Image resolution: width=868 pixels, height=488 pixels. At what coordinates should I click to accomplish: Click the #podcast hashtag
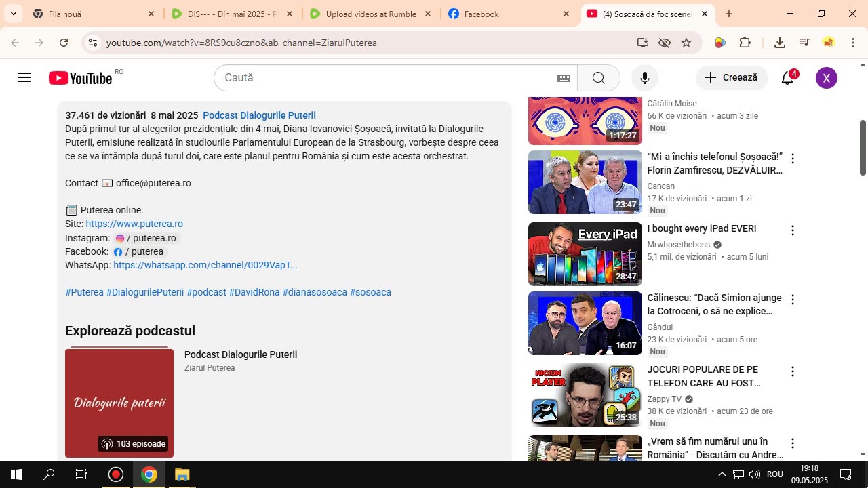(206, 292)
